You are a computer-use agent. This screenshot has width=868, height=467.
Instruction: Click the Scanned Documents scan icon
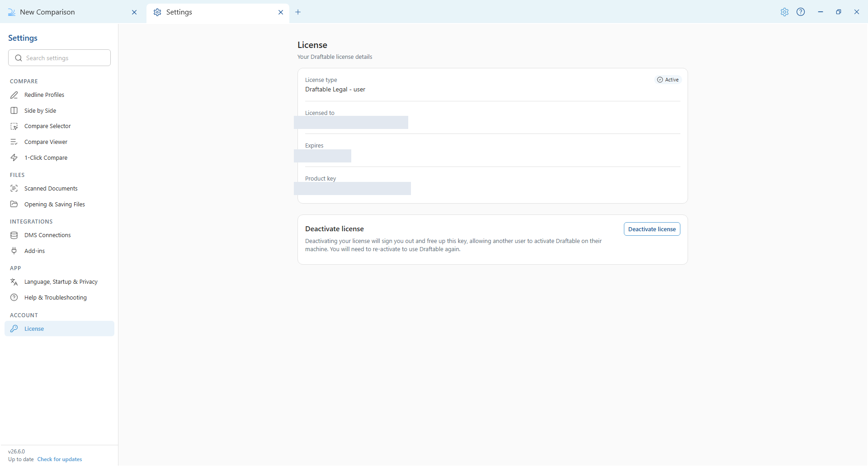(14, 189)
